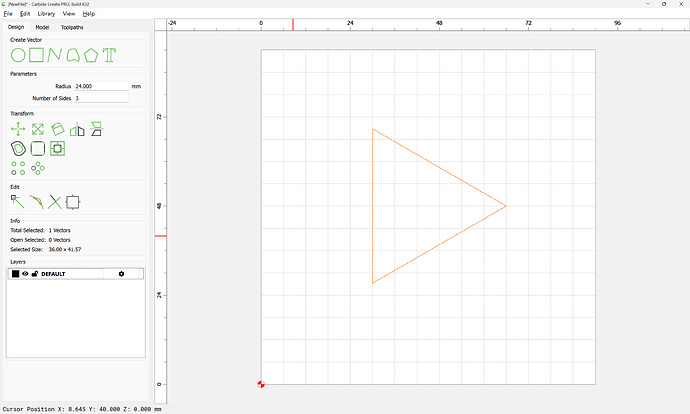Screen dimensions: 690x414
Task: Click the Selected Size value 36.00 x 41.57
Action: [65, 249]
